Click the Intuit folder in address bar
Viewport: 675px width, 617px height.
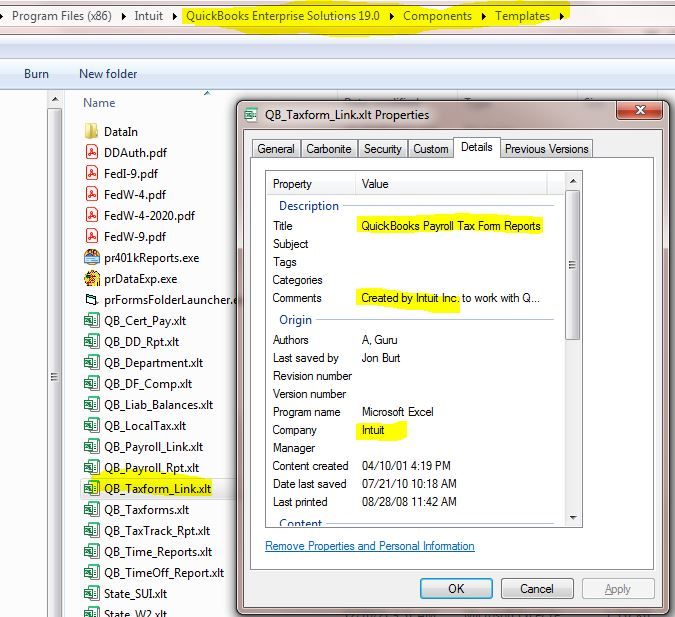coord(149,16)
